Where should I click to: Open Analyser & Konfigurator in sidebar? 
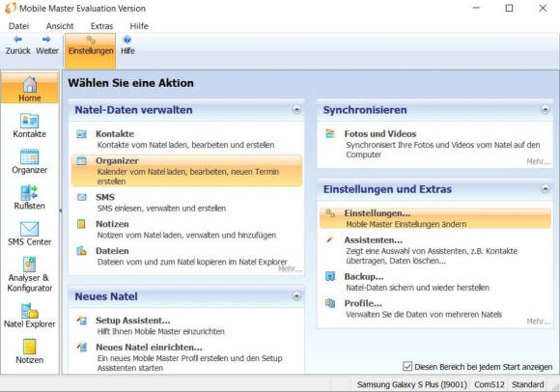[29, 274]
